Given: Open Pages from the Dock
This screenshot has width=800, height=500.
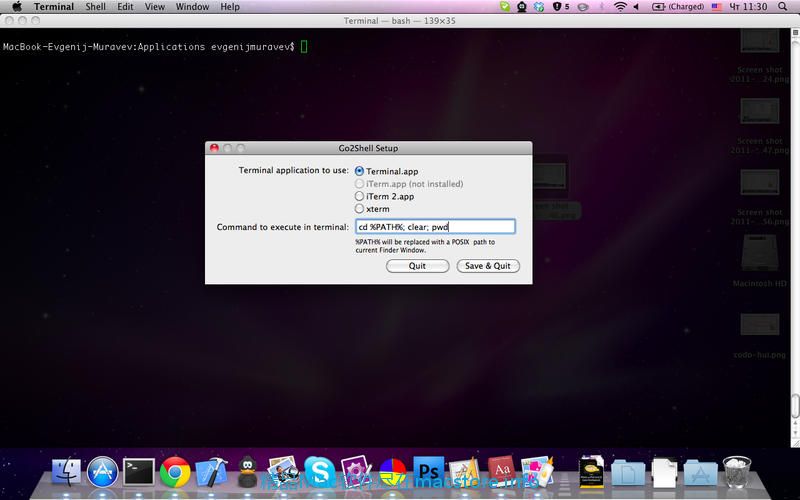Looking at the screenshot, I should pos(465,472).
